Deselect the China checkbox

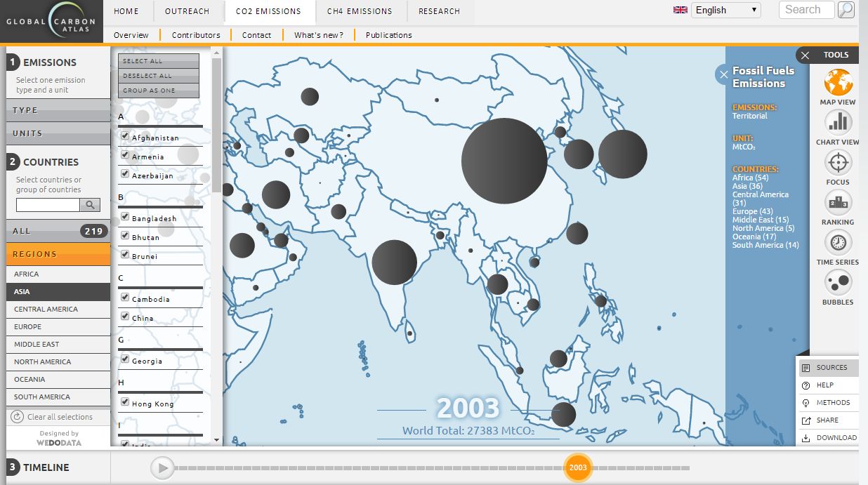[x=125, y=317]
